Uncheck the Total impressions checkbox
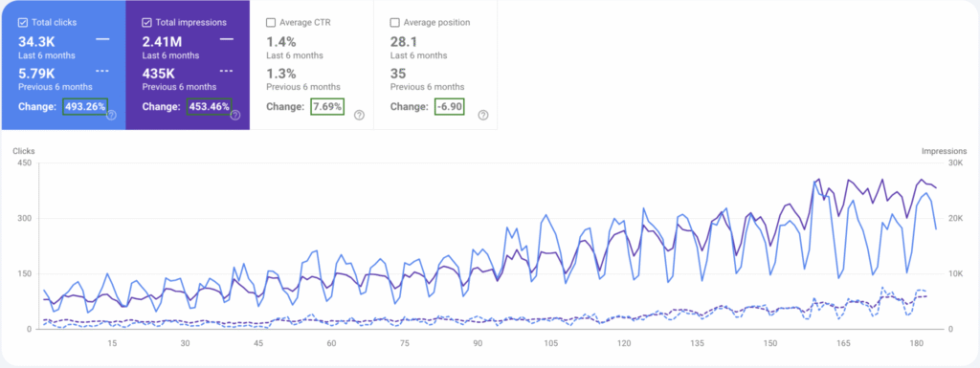Viewport: 980px width, 368px height. tap(146, 22)
